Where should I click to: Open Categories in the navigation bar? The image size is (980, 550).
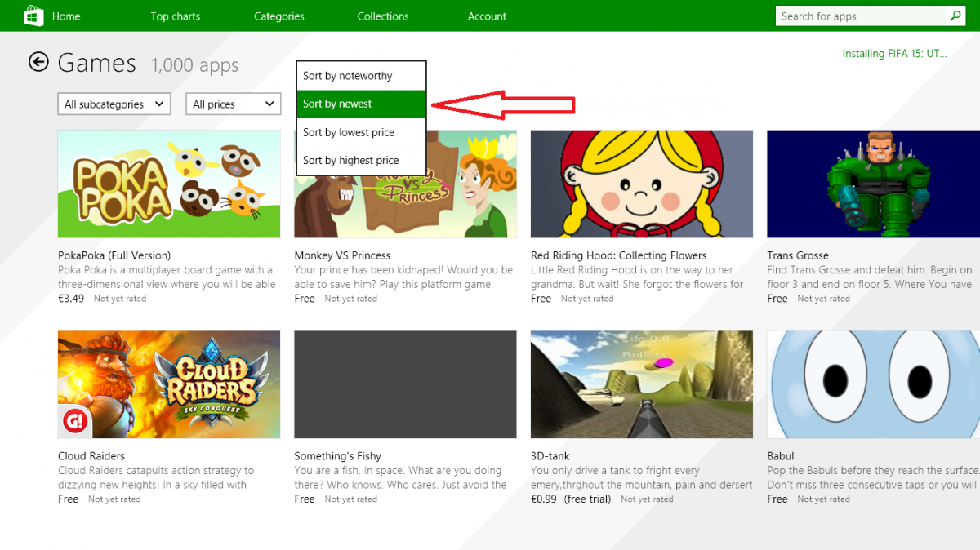pos(279,16)
